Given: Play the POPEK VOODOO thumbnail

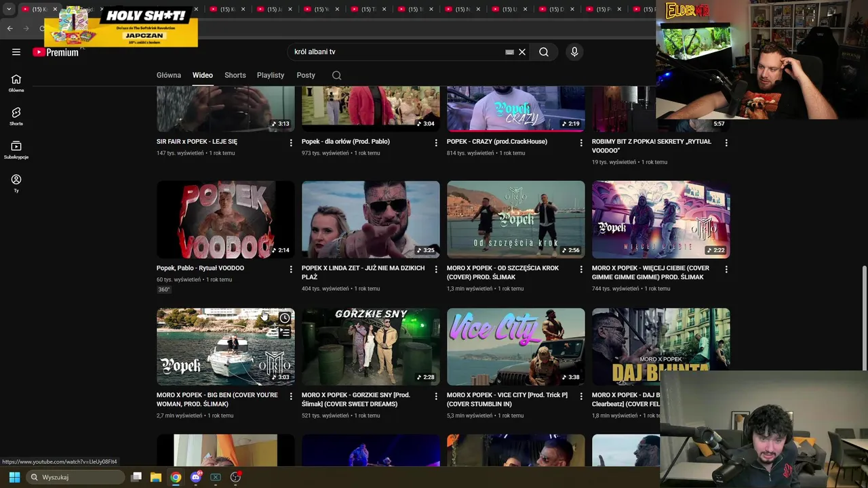Looking at the screenshot, I should pos(226,219).
